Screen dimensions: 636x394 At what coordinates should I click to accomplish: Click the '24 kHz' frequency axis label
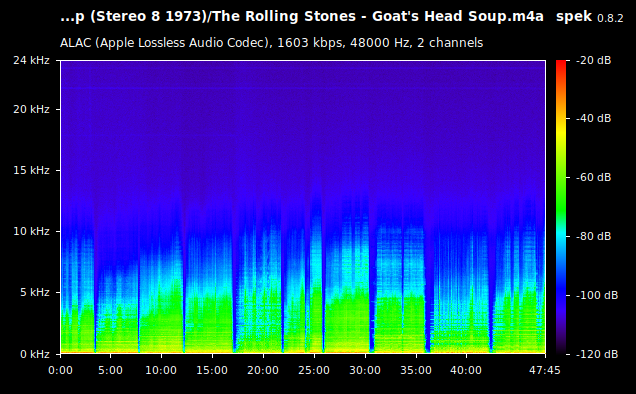click(x=31, y=60)
